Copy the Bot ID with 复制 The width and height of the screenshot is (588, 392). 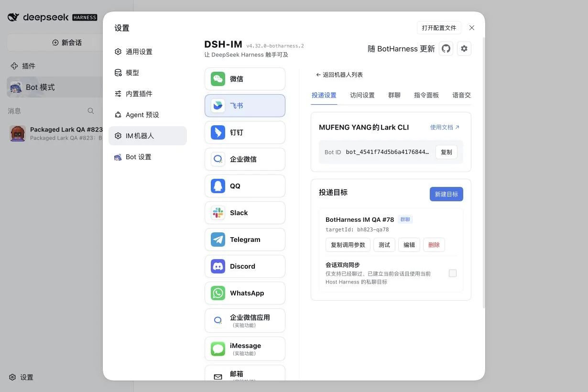[446, 152]
